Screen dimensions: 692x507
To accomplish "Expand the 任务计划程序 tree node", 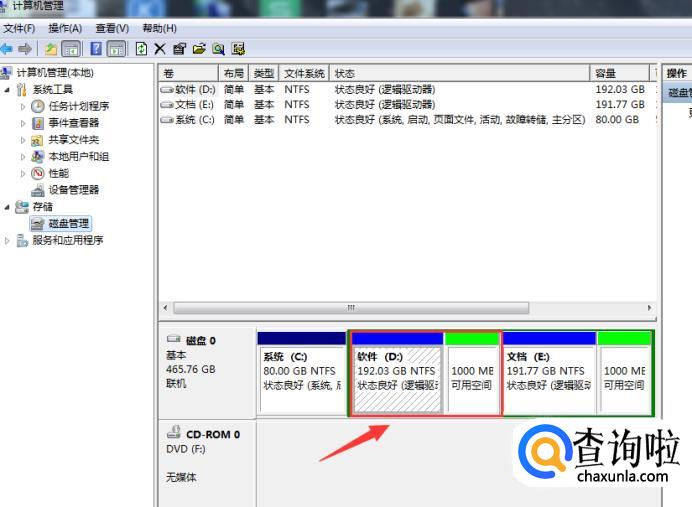I will tap(23, 106).
